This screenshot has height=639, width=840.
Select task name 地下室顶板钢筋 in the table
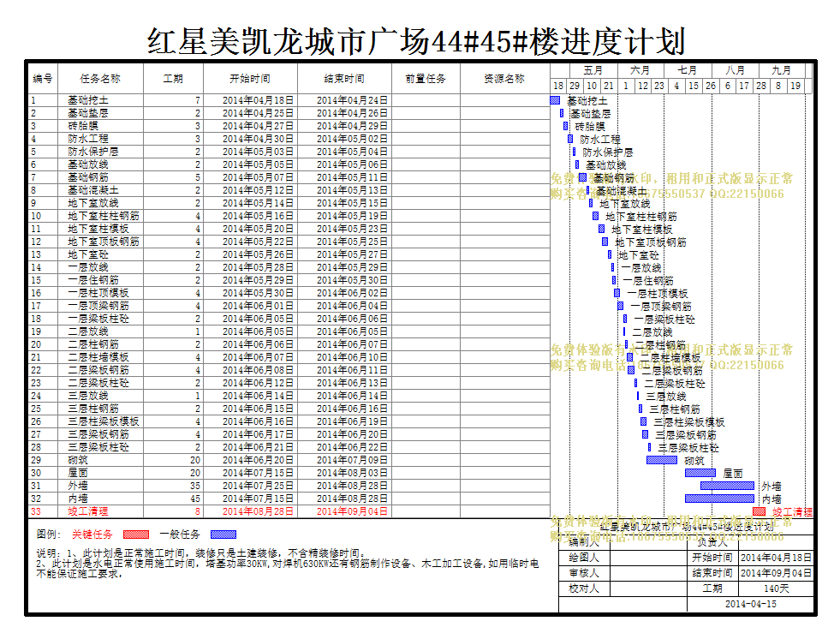click(104, 242)
